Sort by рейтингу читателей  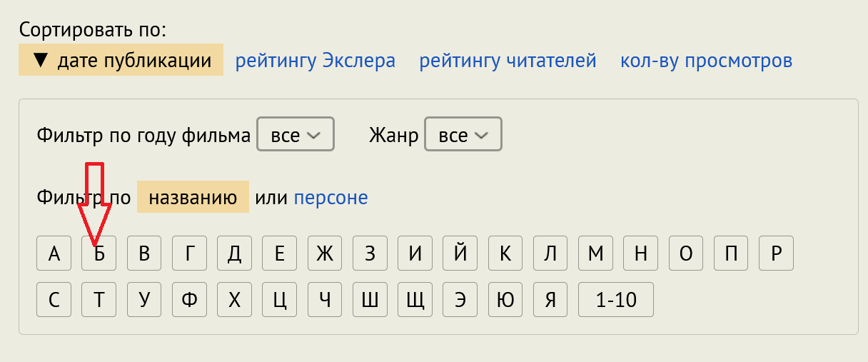coord(508,61)
